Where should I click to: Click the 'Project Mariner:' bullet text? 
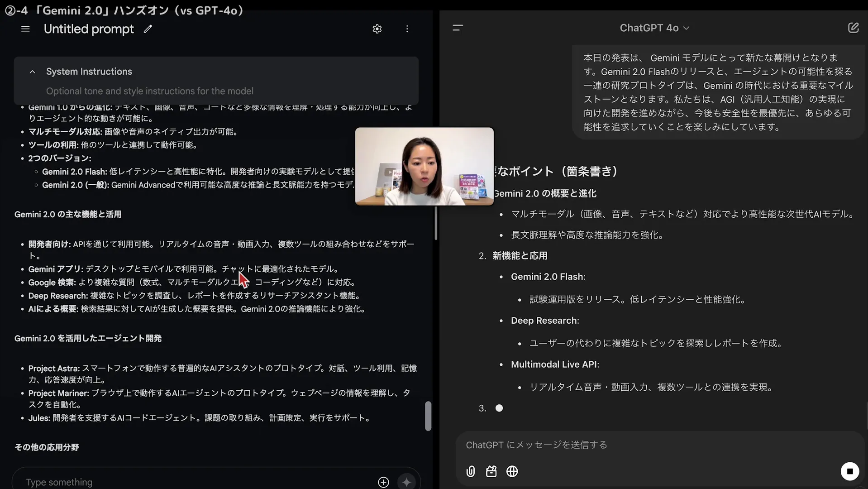pos(59,393)
